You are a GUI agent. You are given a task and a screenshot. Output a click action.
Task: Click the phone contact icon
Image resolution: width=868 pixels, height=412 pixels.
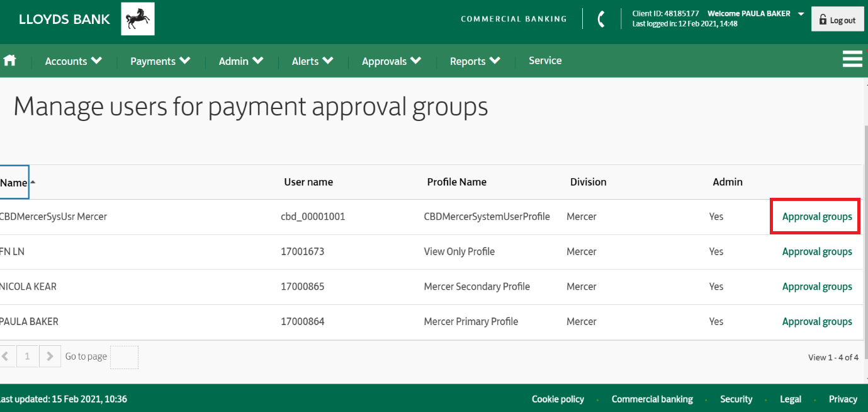pyautogui.click(x=601, y=19)
